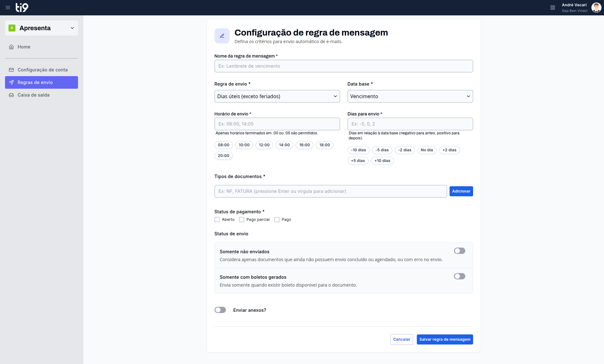Click the Adicionar button
Image resolution: width=604 pixels, height=364 pixels.
pos(461,191)
